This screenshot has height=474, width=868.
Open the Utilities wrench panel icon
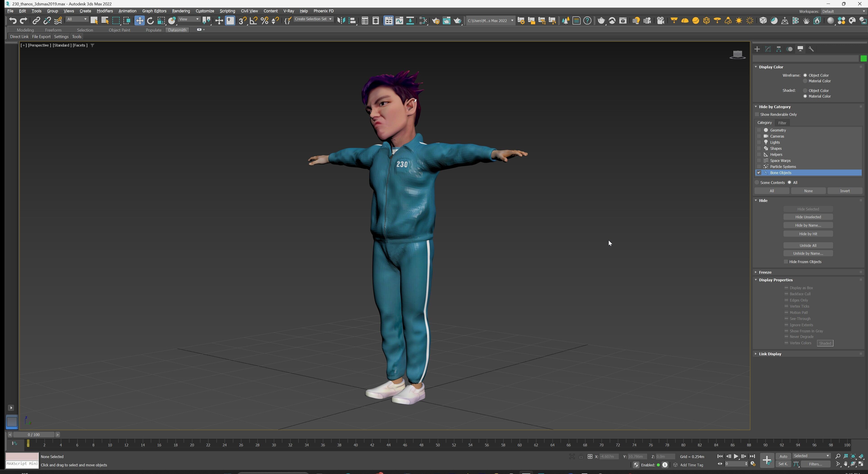tap(811, 49)
